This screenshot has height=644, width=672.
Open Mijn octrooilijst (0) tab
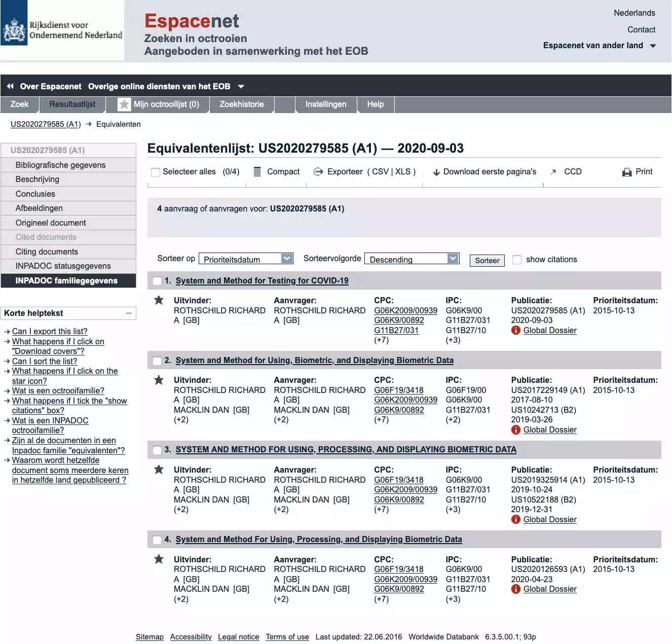(x=158, y=104)
